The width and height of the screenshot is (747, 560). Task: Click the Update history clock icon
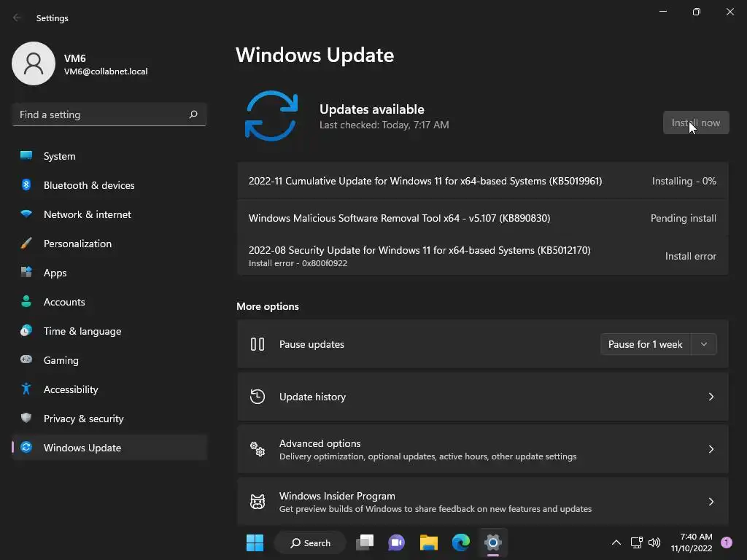(258, 396)
